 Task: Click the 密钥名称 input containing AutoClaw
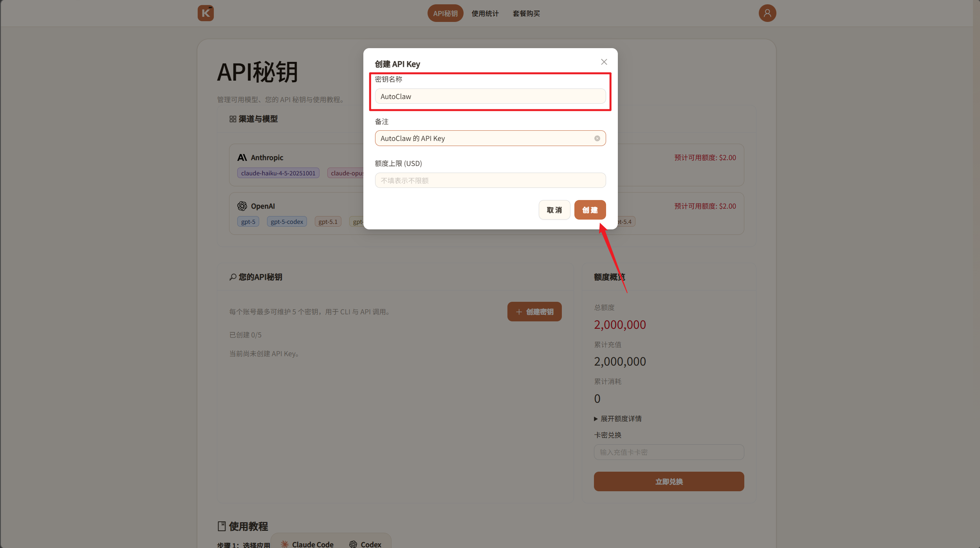490,96
